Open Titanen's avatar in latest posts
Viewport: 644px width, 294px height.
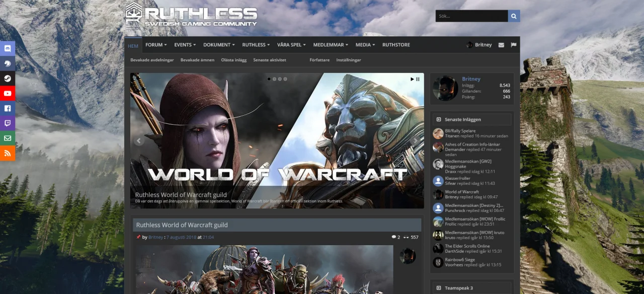pyautogui.click(x=438, y=133)
